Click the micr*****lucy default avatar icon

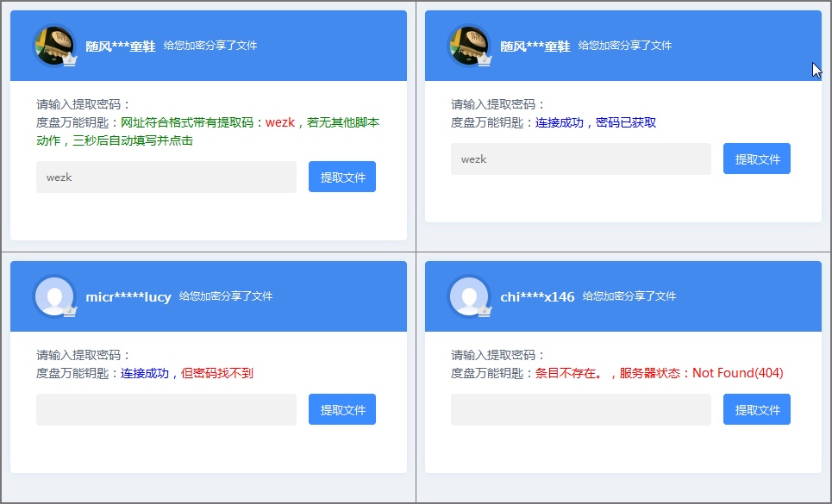[x=54, y=296]
